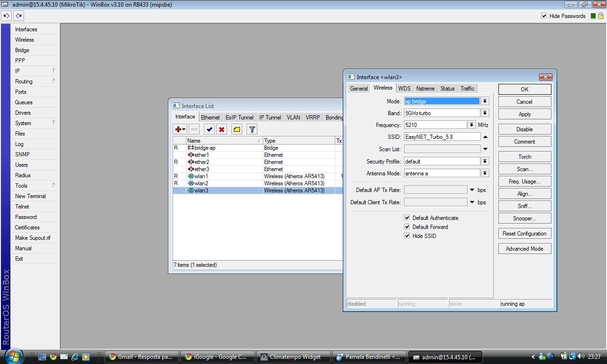This screenshot has height=364, width=607.
Task: Click the bridge-ap interface icon
Action: 191,148
